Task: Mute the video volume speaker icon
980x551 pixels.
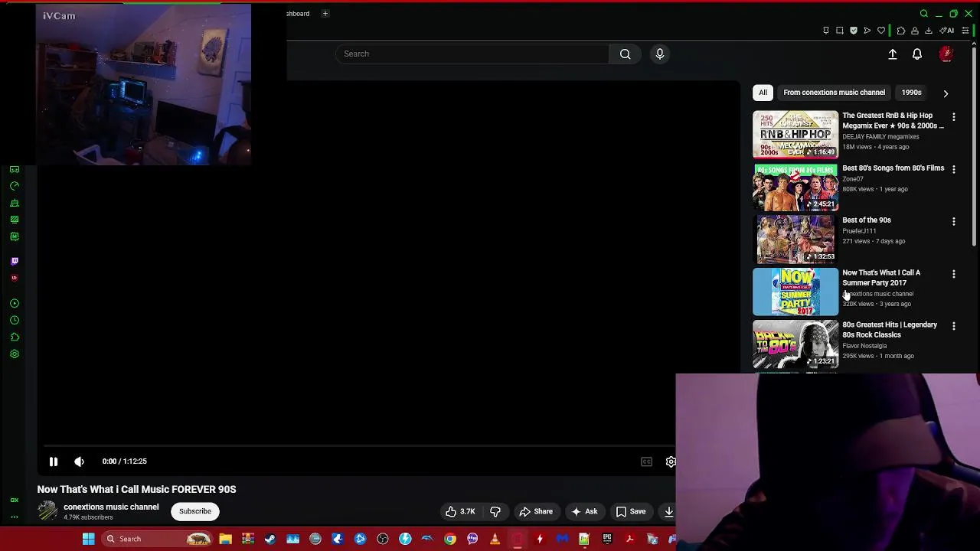Action: pos(79,461)
